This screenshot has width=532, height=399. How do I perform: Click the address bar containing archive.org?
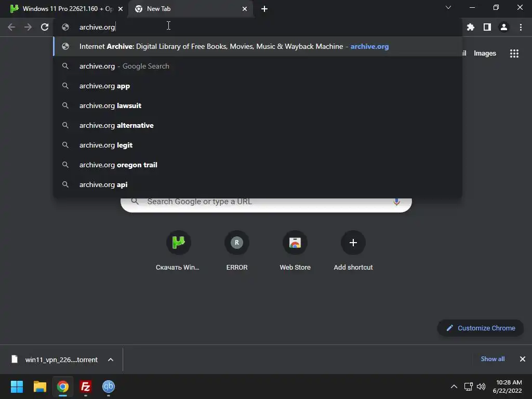pyautogui.click(x=258, y=27)
